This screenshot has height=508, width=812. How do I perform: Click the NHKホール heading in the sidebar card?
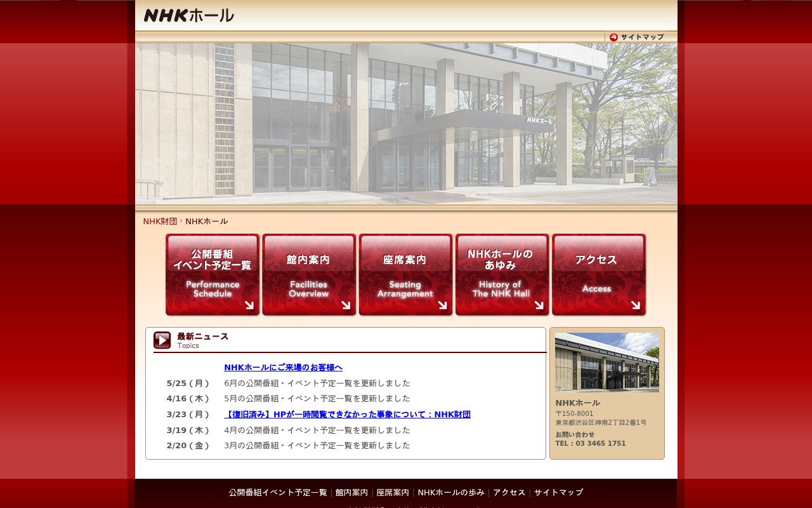[x=577, y=403]
